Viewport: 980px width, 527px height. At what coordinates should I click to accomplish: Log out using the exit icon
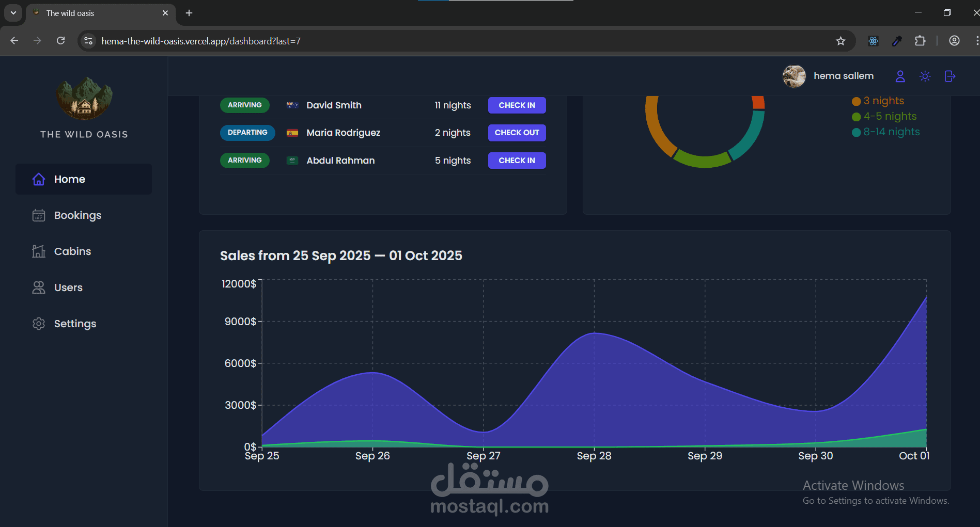pyautogui.click(x=950, y=76)
